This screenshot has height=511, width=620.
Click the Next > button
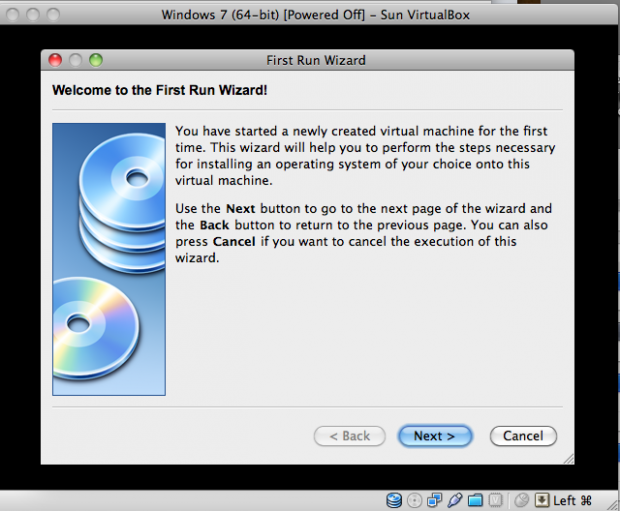[435, 436]
